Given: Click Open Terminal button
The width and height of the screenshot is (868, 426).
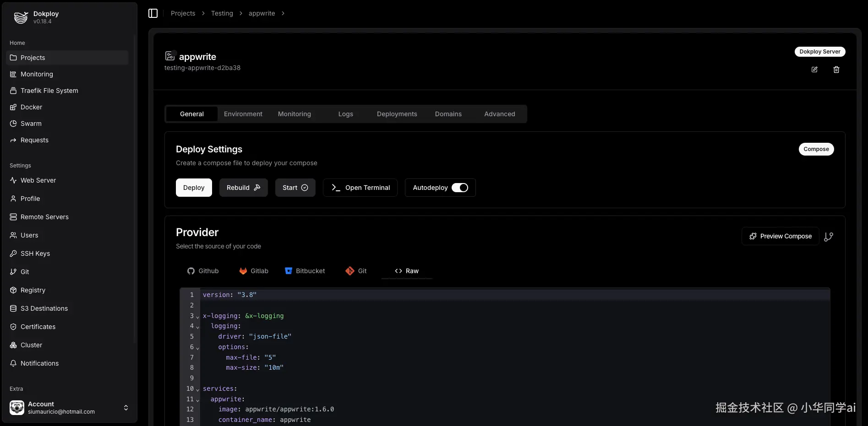Looking at the screenshot, I should 360,188.
